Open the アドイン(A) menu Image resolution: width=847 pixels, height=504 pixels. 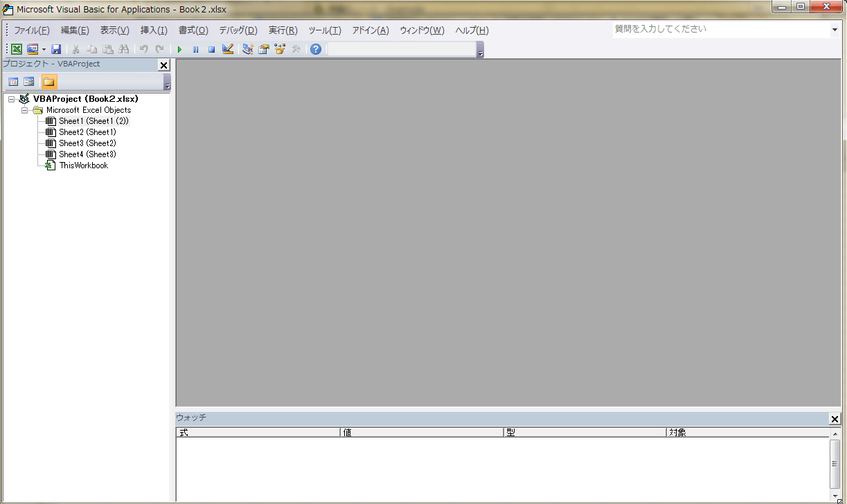(371, 30)
